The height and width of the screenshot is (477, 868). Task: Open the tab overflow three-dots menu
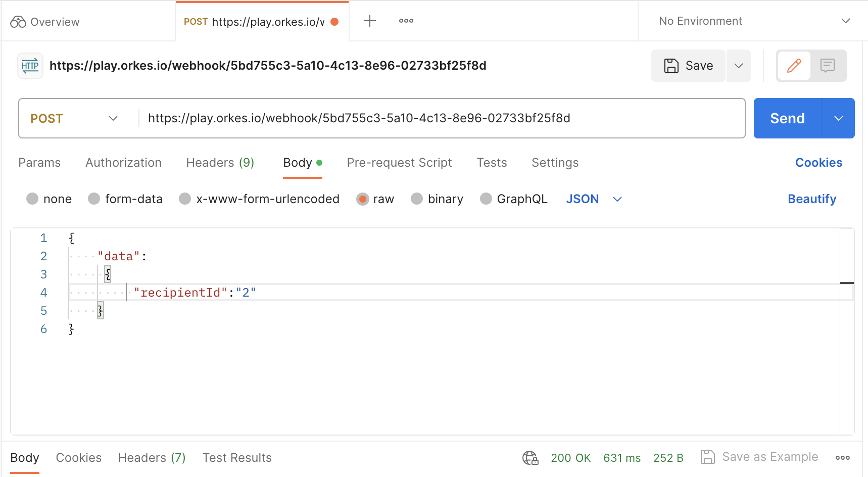pos(406,21)
